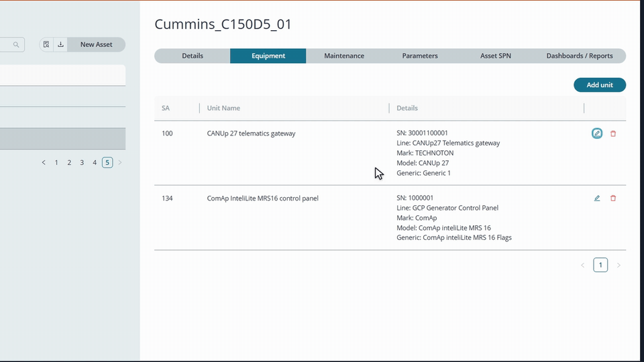Click the Mark: TECHNOTON text
This screenshot has height=362, width=644.
(x=425, y=153)
